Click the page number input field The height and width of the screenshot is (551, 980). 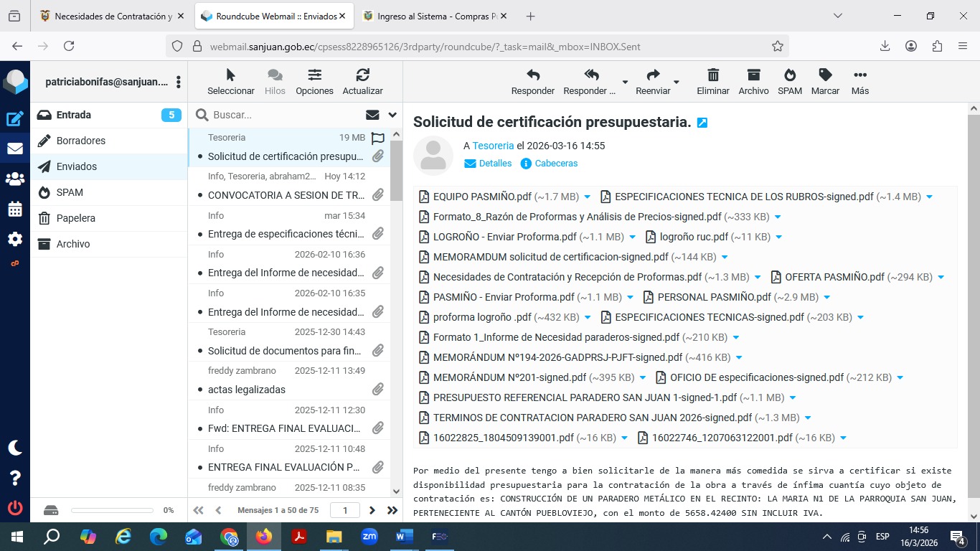tap(345, 510)
